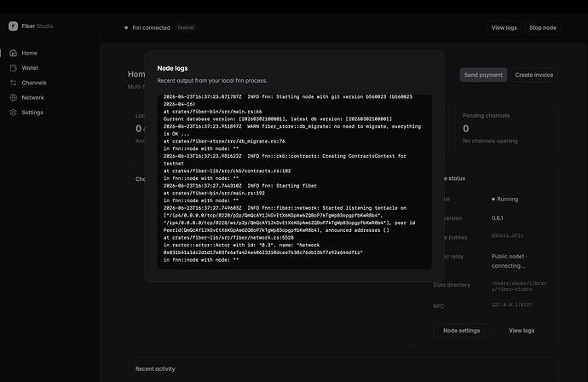
Task: Click the Data directory path value
Action: tap(519, 286)
